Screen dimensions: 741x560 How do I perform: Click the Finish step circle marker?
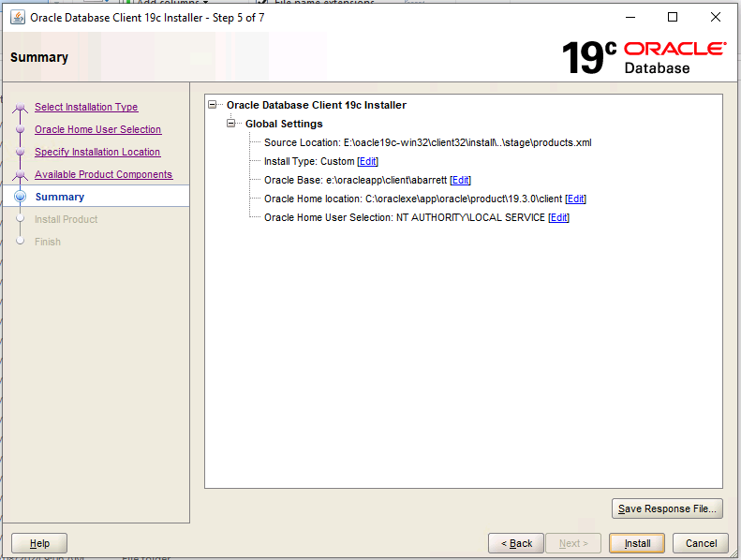click(20, 241)
